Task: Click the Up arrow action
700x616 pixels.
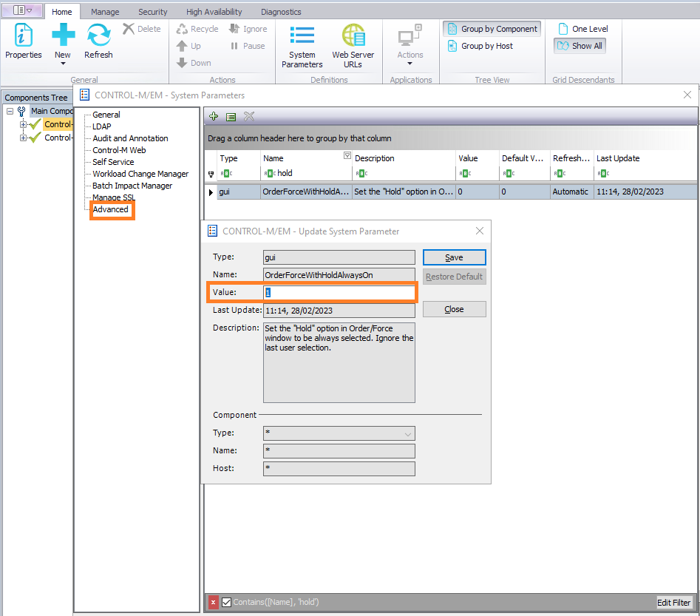Action: [188, 46]
